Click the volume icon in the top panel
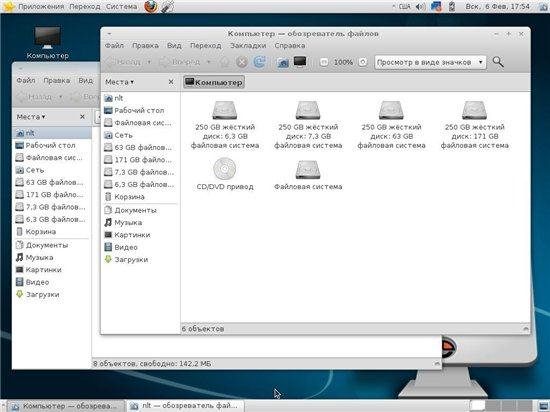550x412 pixels. (420, 7)
